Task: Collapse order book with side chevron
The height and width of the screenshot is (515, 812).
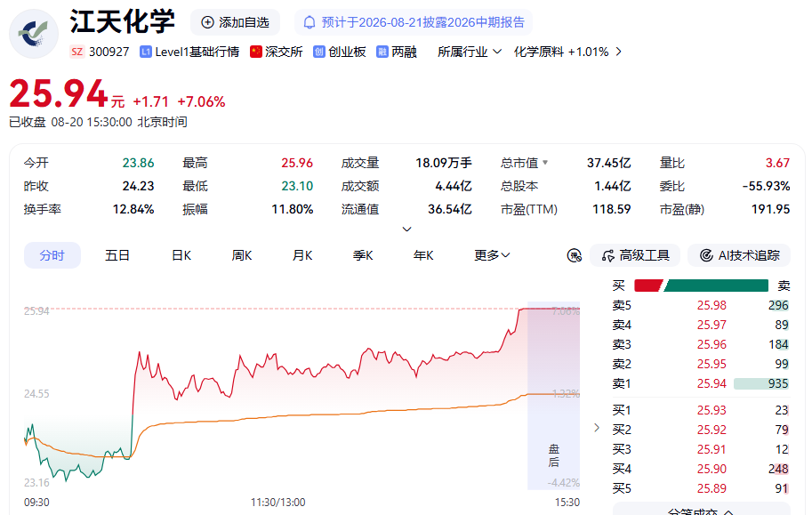Action: click(597, 428)
